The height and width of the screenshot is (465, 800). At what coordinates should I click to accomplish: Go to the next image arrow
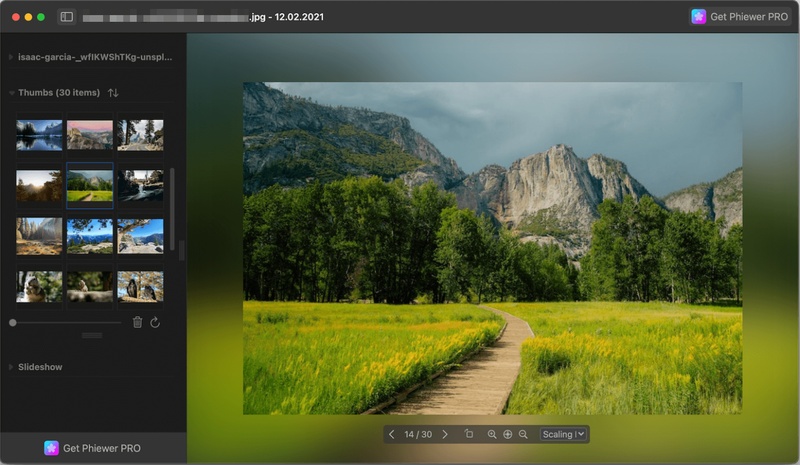click(x=445, y=434)
